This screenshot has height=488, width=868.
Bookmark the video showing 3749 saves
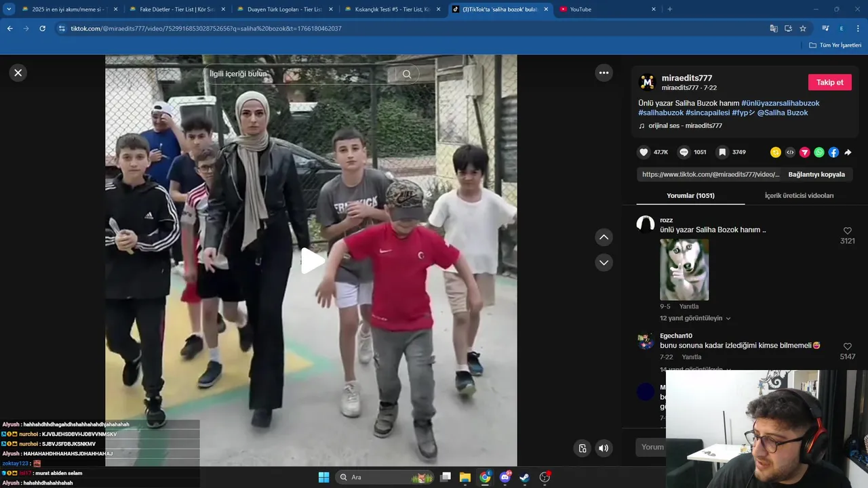coord(723,152)
